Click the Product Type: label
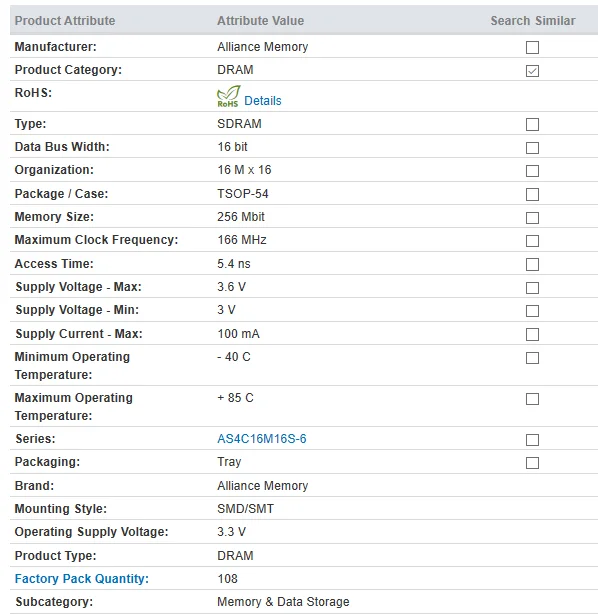This screenshot has height=614, width=598. click(x=55, y=556)
